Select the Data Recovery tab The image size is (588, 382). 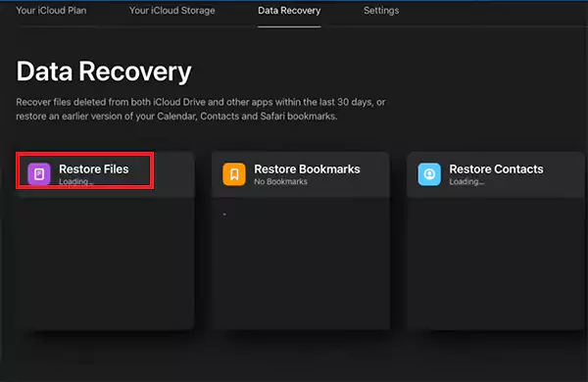tap(289, 11)
